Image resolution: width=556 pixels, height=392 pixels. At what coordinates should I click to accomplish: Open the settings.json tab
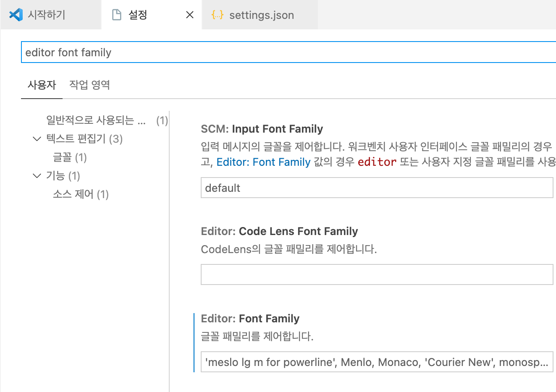tap(261, 15)
